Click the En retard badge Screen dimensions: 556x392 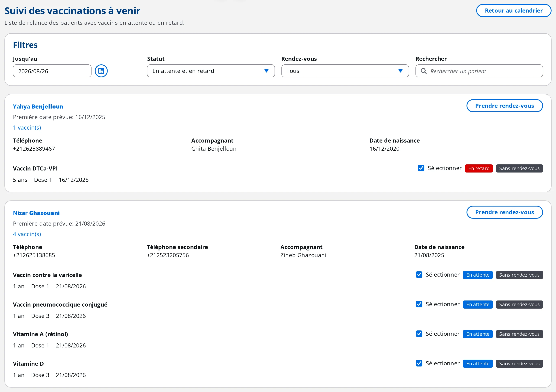point(478,168)
